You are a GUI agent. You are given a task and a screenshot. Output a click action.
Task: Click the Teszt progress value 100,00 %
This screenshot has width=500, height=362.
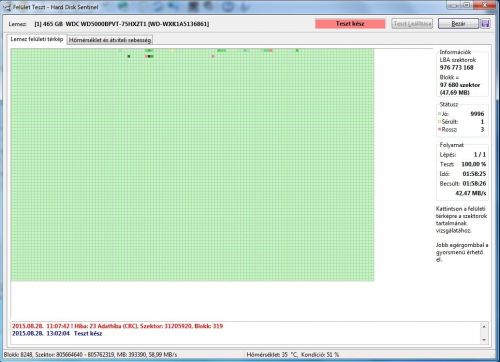(x=474, y=164)
